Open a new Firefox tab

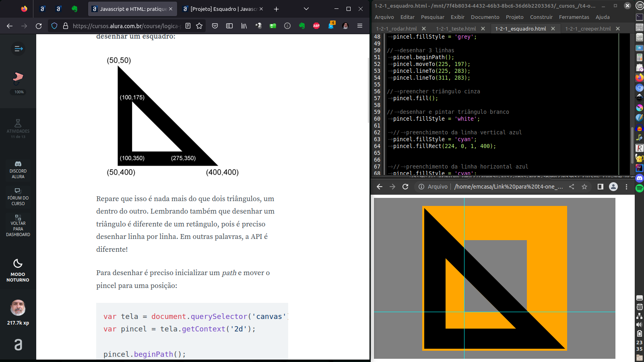[x=276, y=9]
